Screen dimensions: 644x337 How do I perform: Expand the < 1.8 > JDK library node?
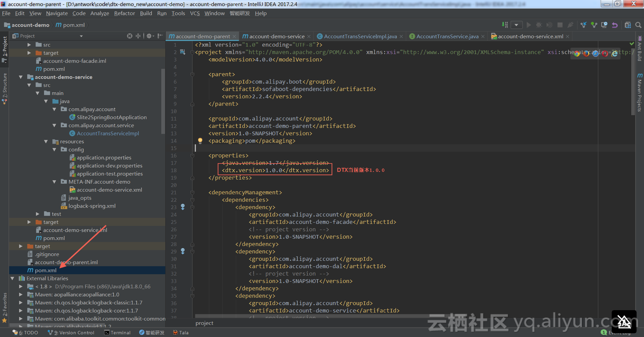click(21, 286)
